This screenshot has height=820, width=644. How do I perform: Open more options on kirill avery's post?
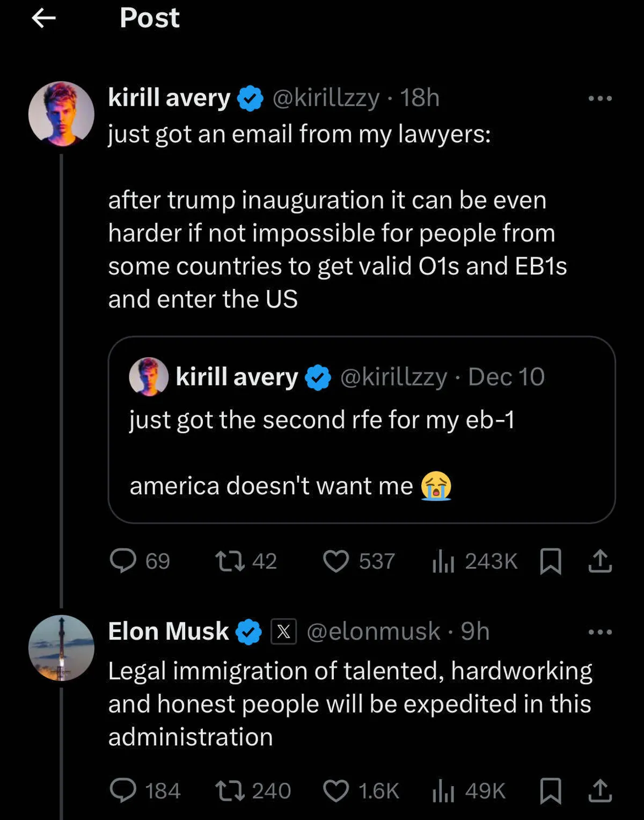coord(600,98)
